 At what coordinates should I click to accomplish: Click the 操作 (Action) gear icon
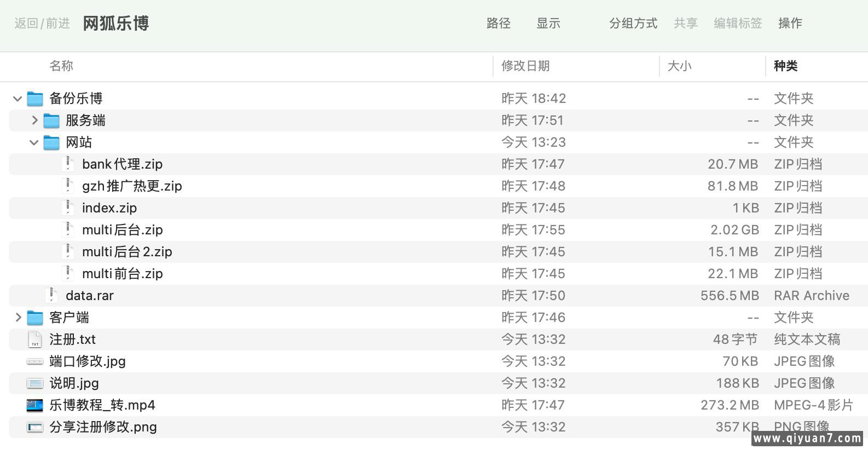pos(790,24)
